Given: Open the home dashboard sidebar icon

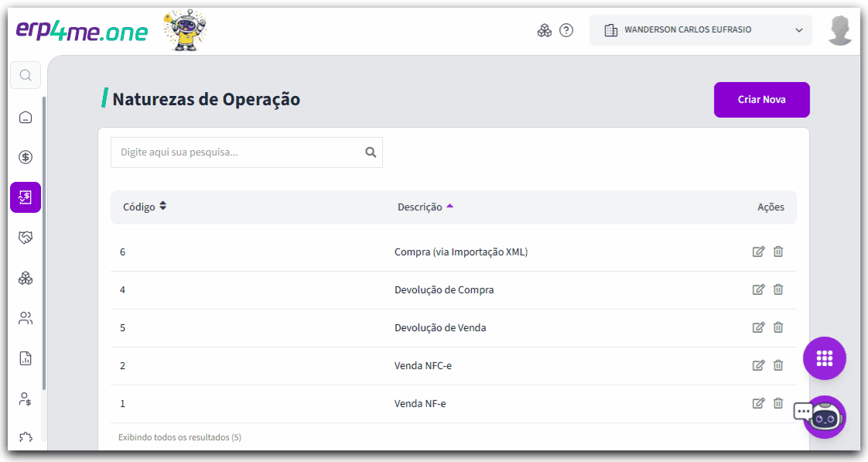Looking at the screenshot, I should point(26,118).
